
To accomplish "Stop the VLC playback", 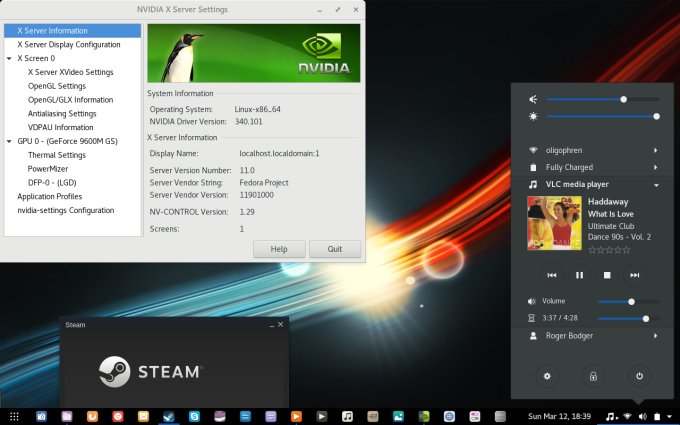I will [x=606, y=274].
